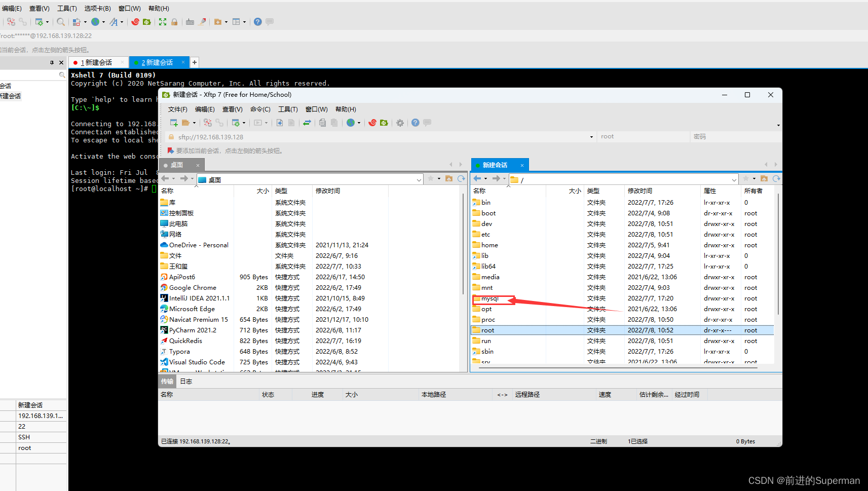
Task: Open the remote path dropdown showing /
Action: click(x=734, y=180)
